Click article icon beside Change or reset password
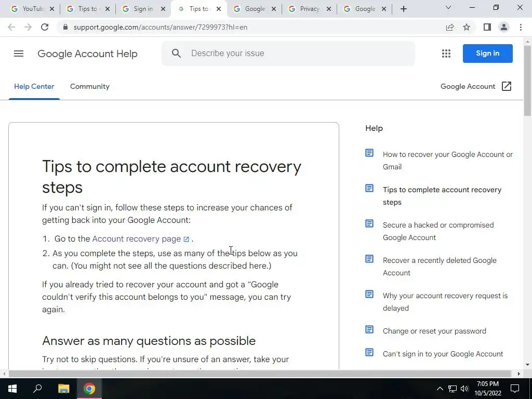This screenshot has height=399, width=532. [369, 329]
